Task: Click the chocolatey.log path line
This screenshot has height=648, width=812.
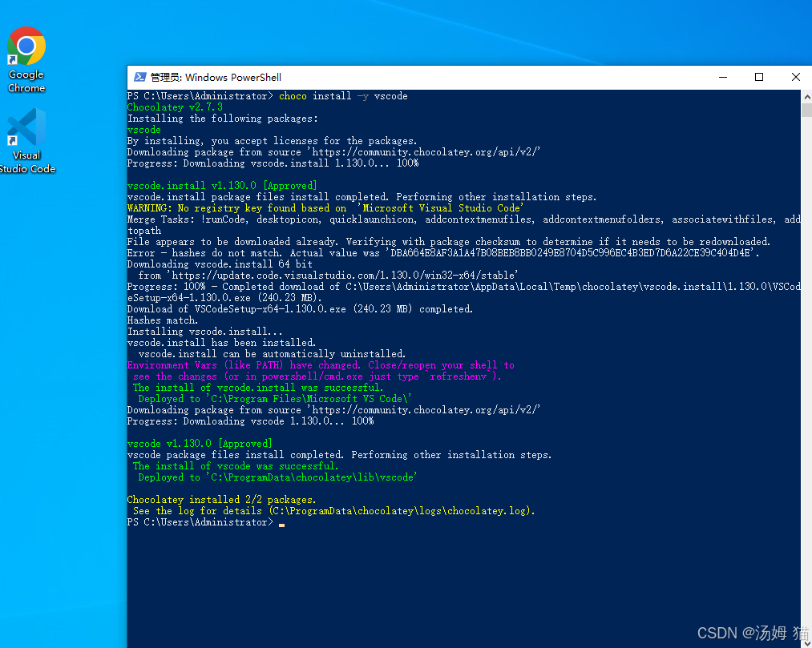Action: (x=334, y=511)
